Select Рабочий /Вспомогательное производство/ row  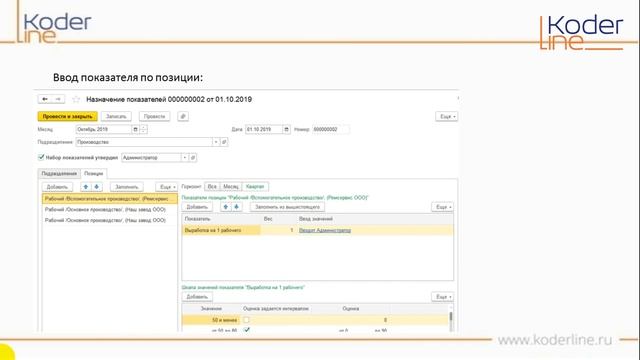click(110, 199)
